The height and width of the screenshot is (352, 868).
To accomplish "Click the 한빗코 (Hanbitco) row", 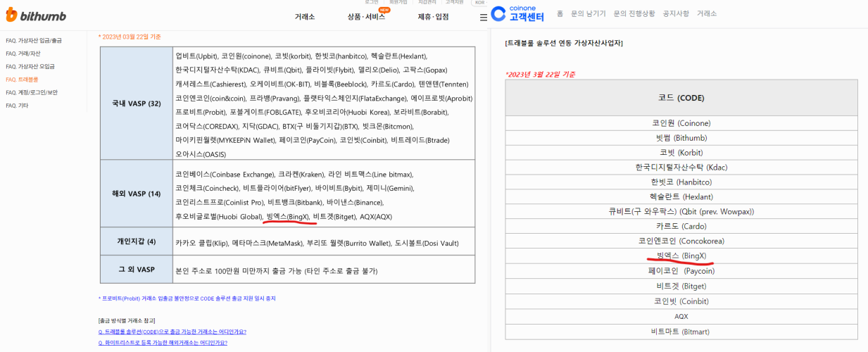I will click(x=681, y=182).
